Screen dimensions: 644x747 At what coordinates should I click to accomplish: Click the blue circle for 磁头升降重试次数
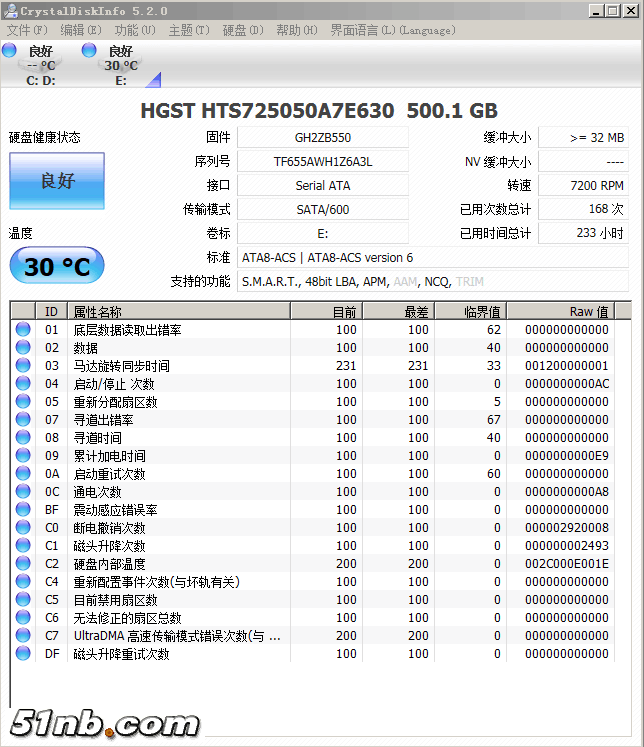coord(22,654)
